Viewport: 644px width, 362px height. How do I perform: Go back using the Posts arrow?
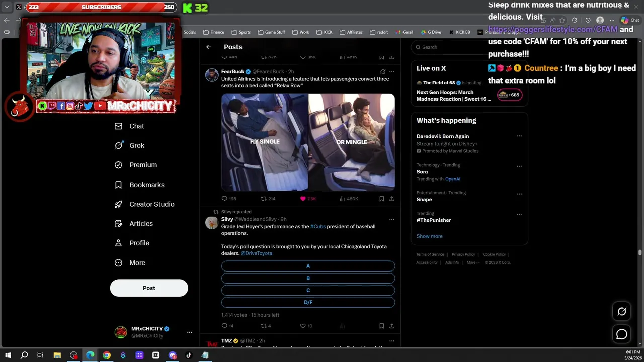pyautogui.click(x=209, y=47)
